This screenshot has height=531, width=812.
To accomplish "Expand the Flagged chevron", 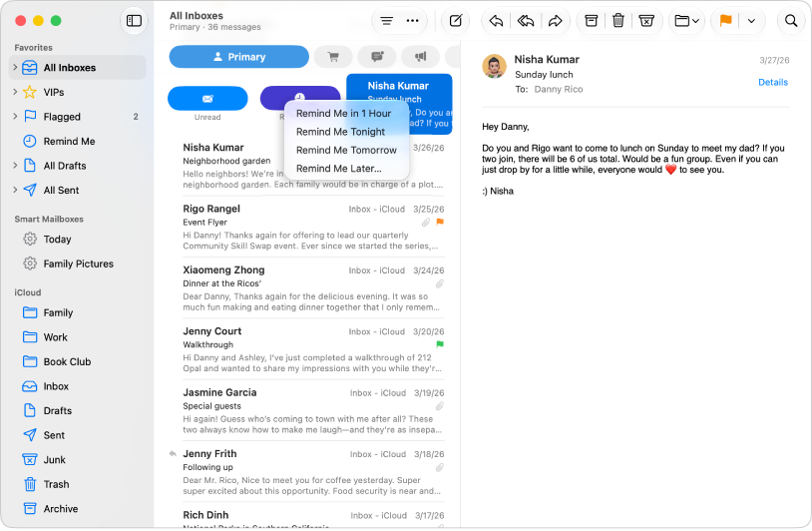I will pyautogui.click(x=15, y=116).
